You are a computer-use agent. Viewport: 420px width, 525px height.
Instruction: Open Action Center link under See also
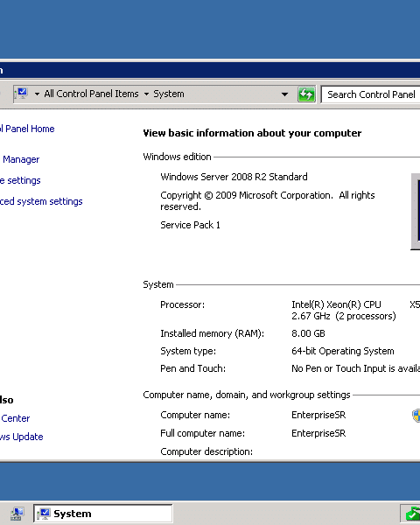[x=15, y=418]
